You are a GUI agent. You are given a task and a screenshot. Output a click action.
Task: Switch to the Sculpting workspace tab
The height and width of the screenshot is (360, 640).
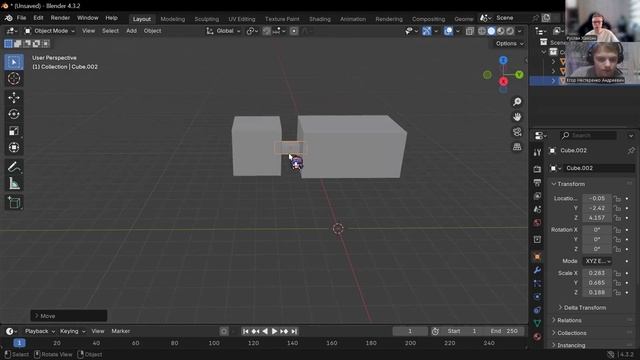click(x=207, y=19)
